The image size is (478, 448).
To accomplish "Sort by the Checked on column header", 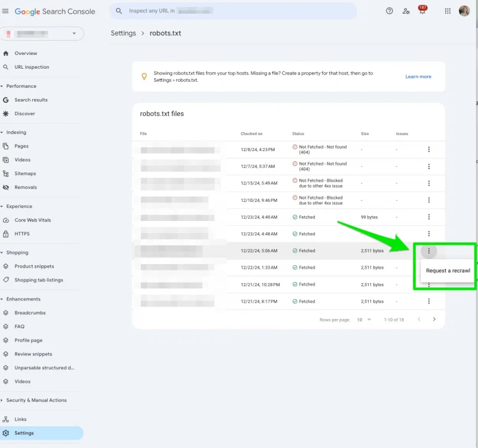I will pos(252,134).
